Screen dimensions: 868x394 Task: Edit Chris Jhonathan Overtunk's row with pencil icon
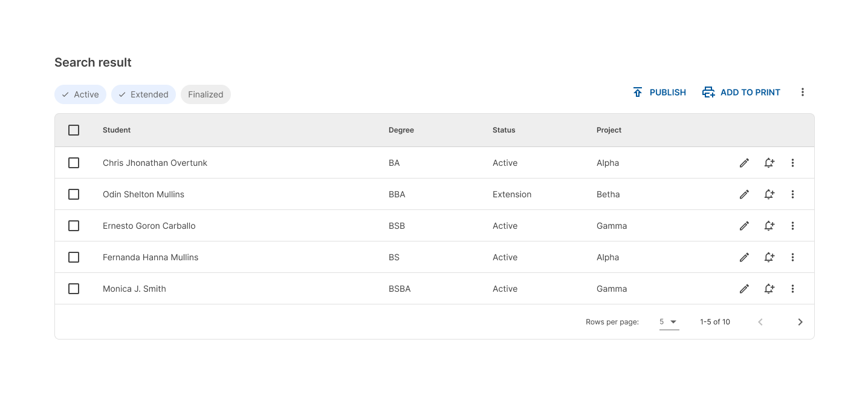click(x=744, y=163)
